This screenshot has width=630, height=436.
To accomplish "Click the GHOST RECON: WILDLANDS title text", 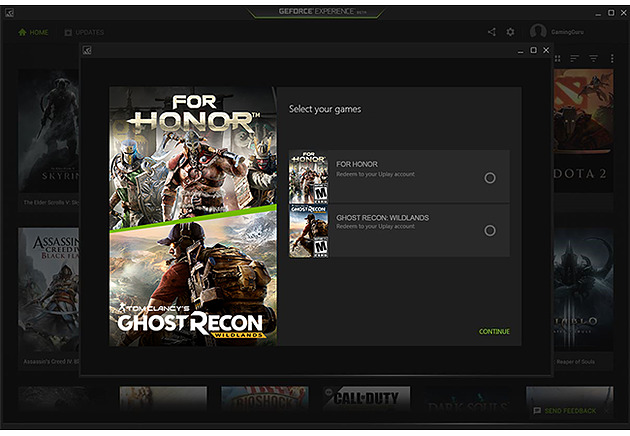I will (382, 218).
